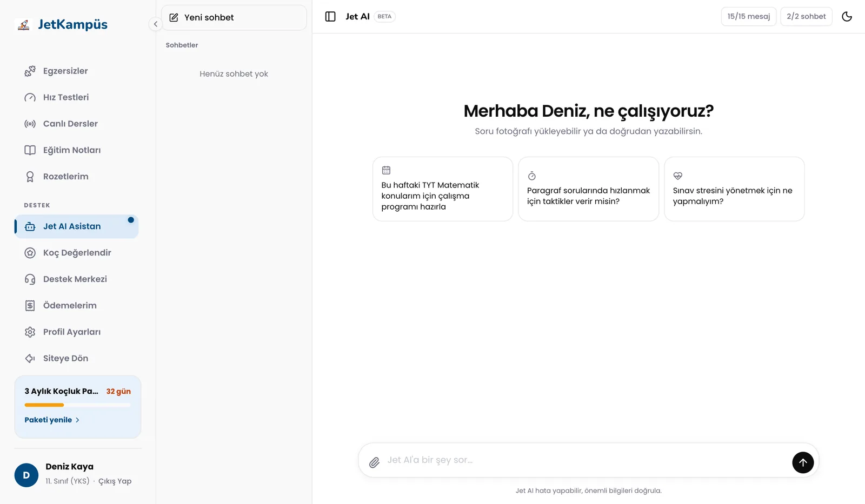This screenshot has height=504, width=865.
Task: Click the Deniz Kaya avatar circle
Action: (x=26, y=475)
